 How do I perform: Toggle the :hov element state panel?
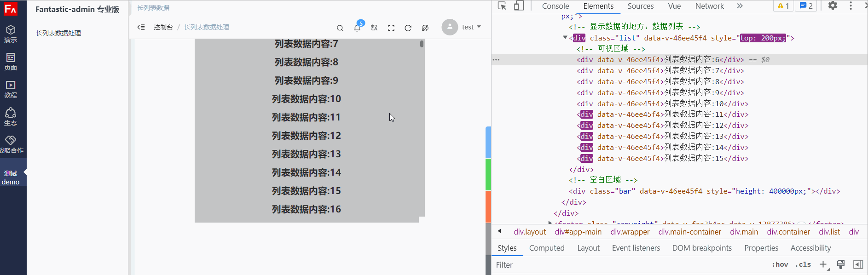click(x=780, y=264)
